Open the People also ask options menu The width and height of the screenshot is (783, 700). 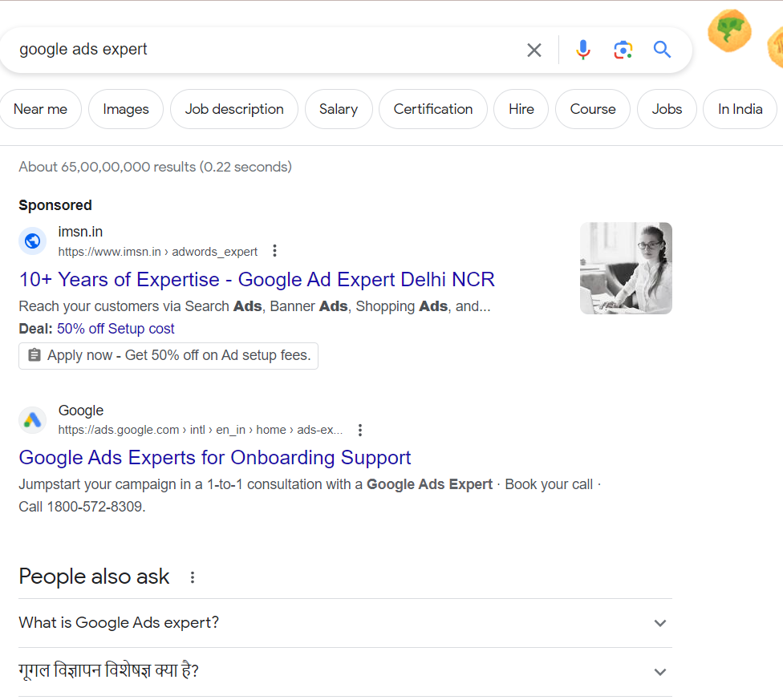192,577
